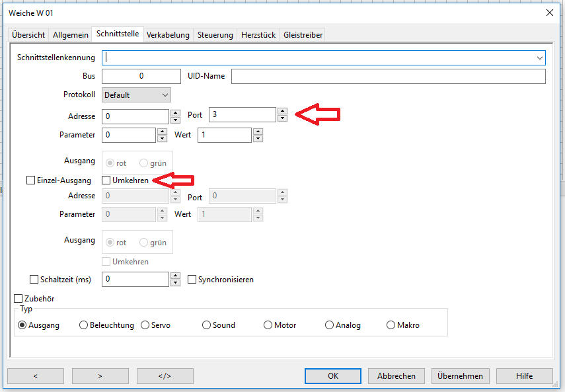
Task: Toggle the Zubehör checkbox
Action: [x=19, y=299]
